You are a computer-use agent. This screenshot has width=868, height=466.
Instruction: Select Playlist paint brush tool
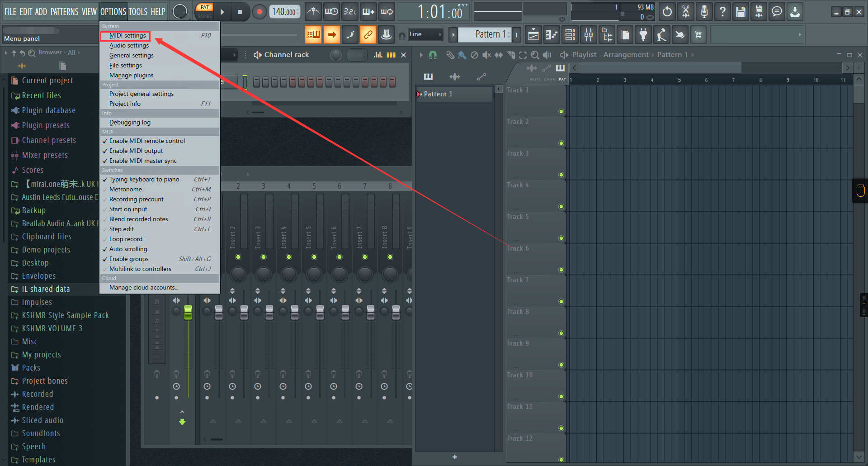[462, 55]
